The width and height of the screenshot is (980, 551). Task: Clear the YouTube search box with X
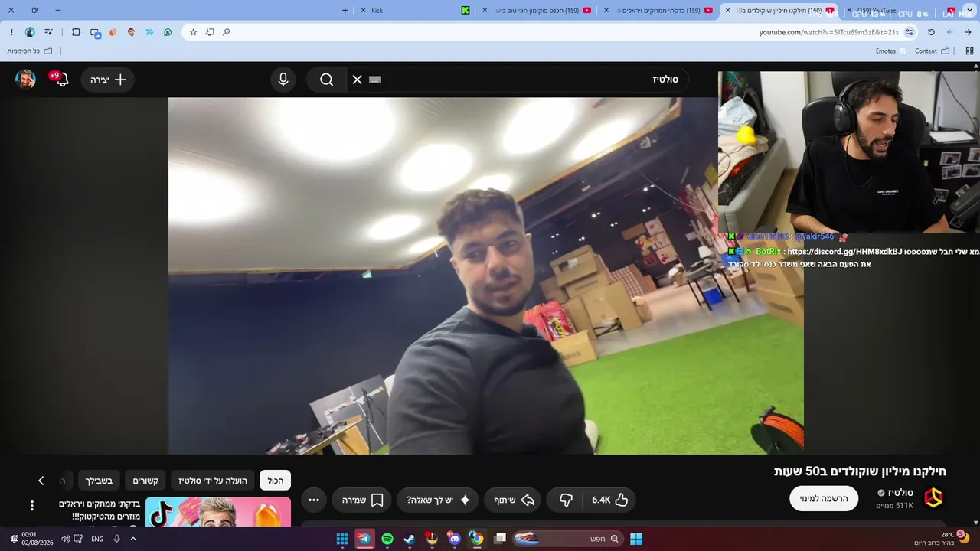point(357,80)
